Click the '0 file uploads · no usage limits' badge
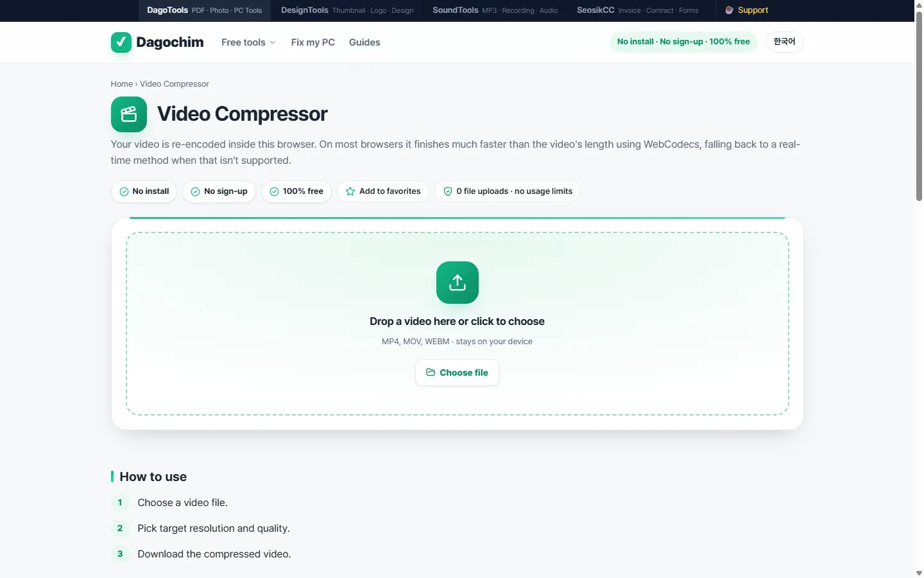Screen dimensions: 924x578 click(508, 191)
